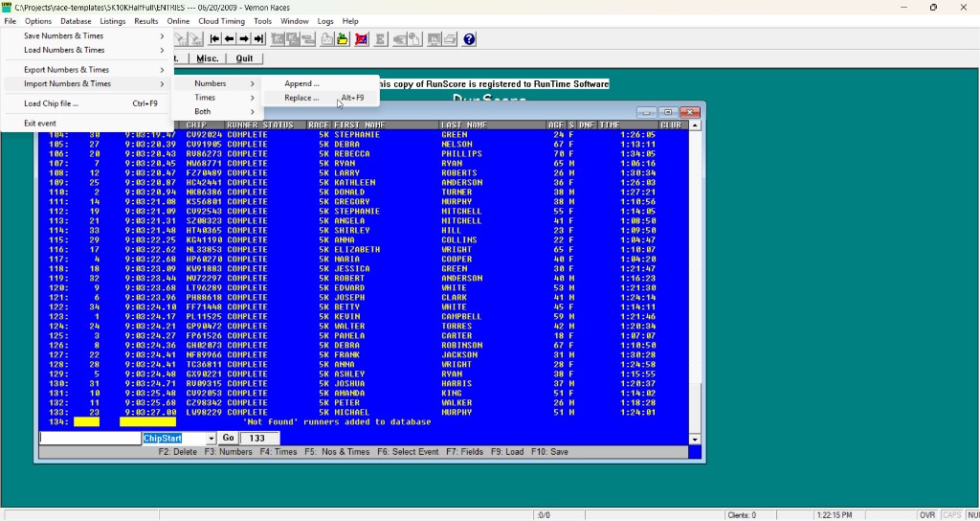Click chip code HC42441 cell

(x=205, y=183)
